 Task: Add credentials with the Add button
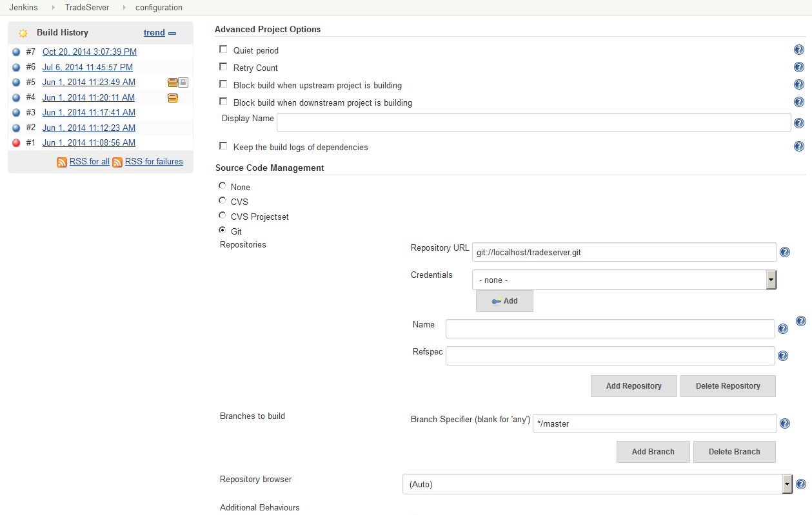coord(504,301)
